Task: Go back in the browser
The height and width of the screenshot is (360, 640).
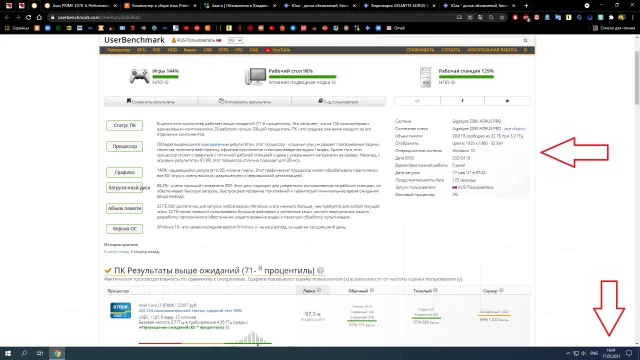Action: pyautogui.click(x=7, y=18)
